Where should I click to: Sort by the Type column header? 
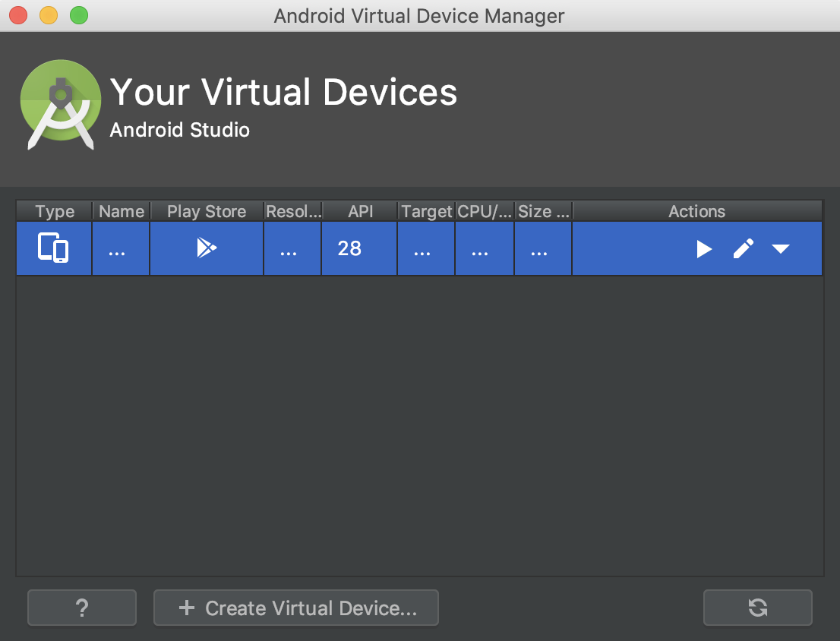(x=54, y=211)
